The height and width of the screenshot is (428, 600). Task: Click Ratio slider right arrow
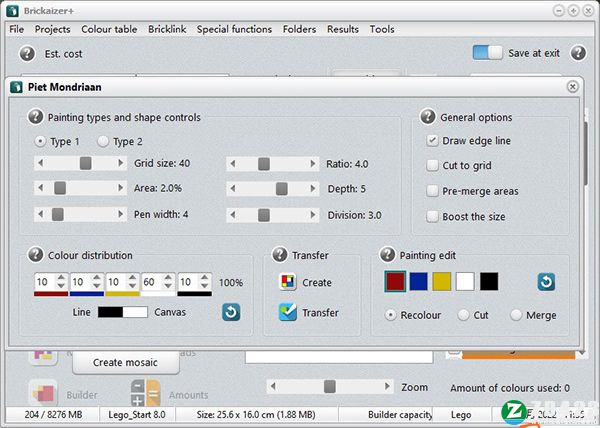click(313, 164)
